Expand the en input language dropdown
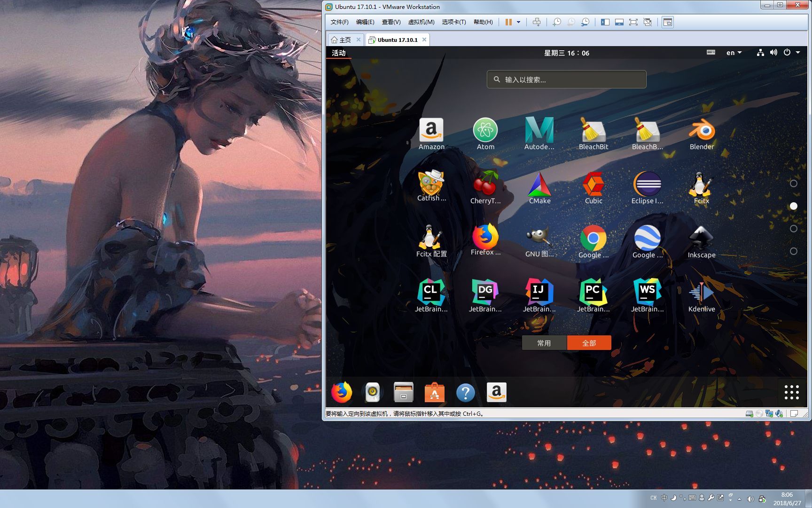The width and height of the screenshot is (812, 508). tap(734, 53)
